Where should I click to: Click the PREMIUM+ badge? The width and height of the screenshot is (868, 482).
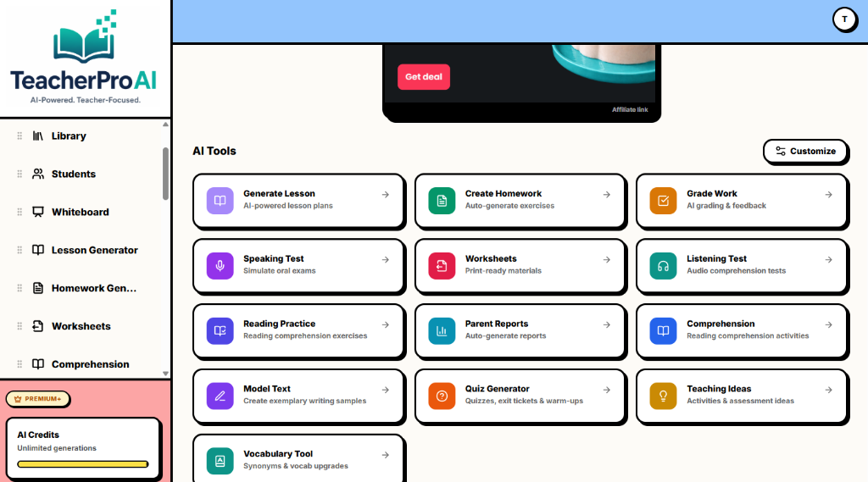coord(37,398)
